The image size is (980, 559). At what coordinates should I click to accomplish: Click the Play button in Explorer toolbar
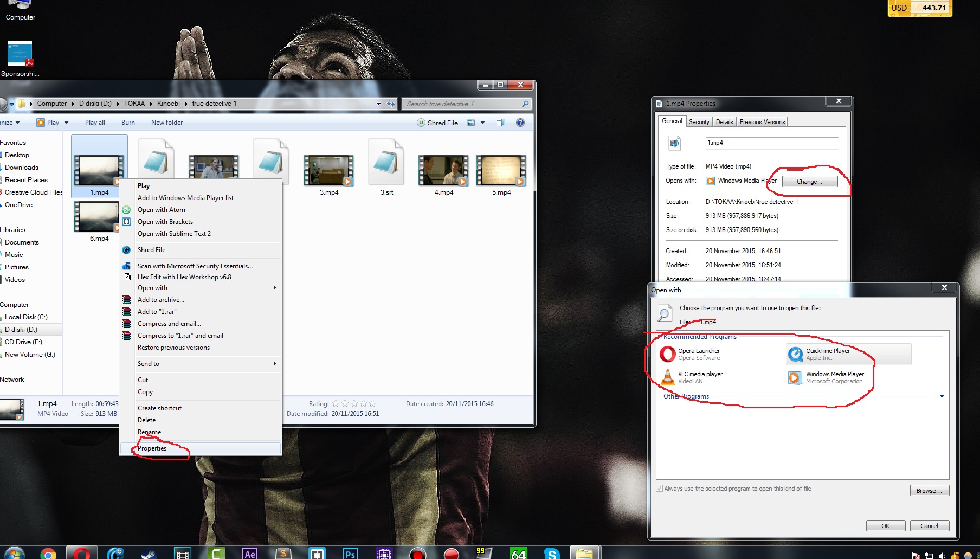[x=48, y=123]
